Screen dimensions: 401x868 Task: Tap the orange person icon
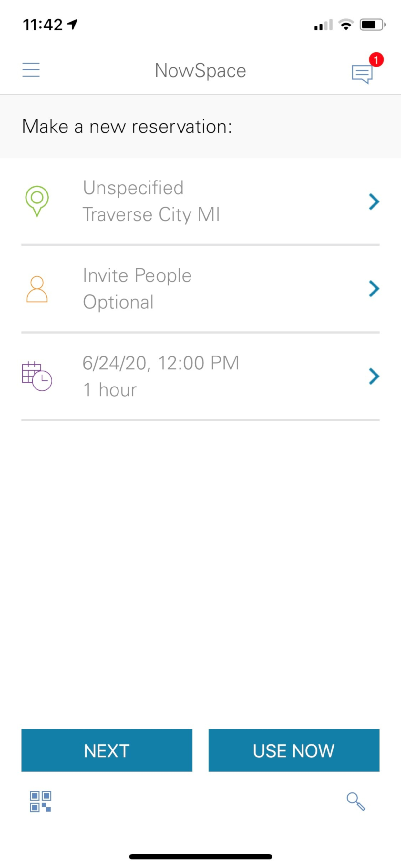[x=37, y=289]
